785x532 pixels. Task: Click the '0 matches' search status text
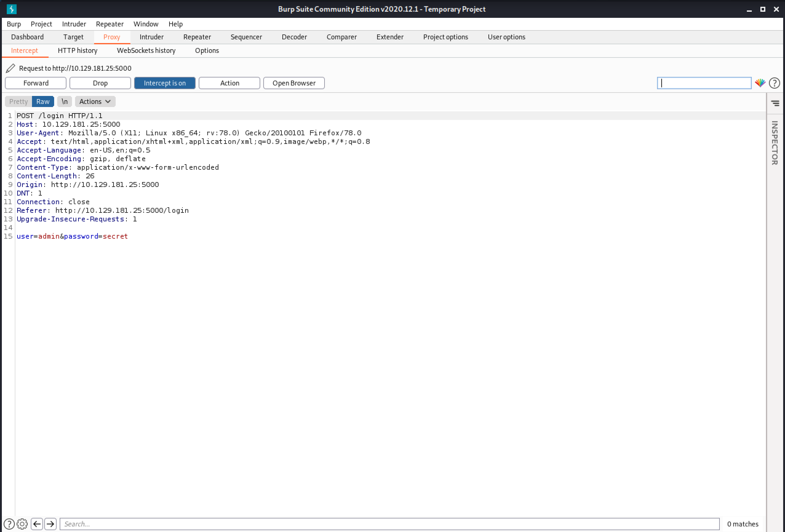(x=743, y=524)
